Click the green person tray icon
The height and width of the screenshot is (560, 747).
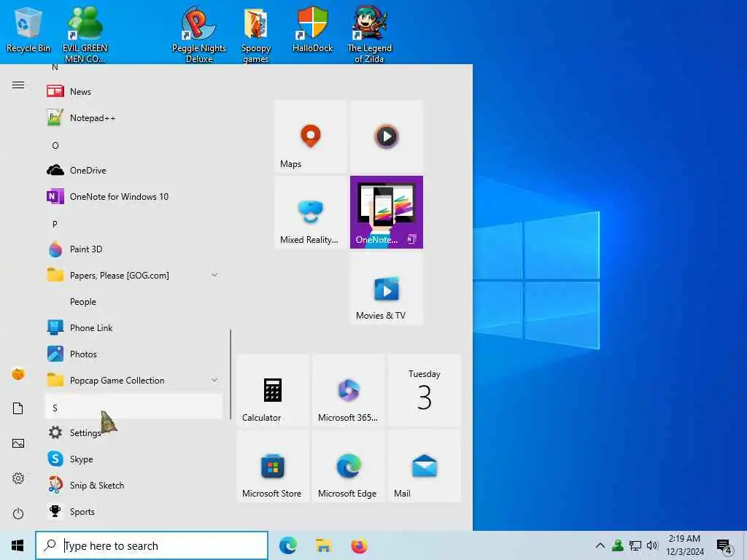[x=617, y=545]
